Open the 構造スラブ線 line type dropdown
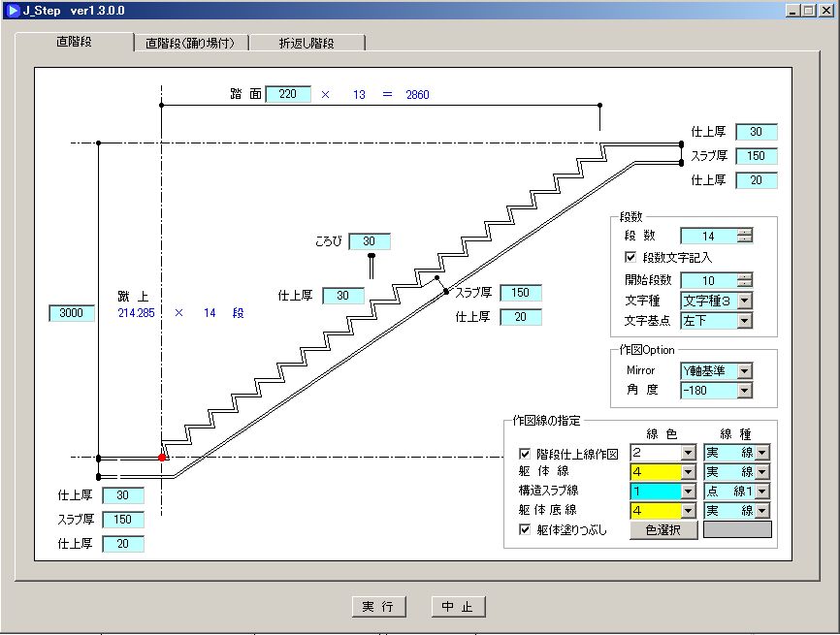The image size is (840, 635). [762, 492]
